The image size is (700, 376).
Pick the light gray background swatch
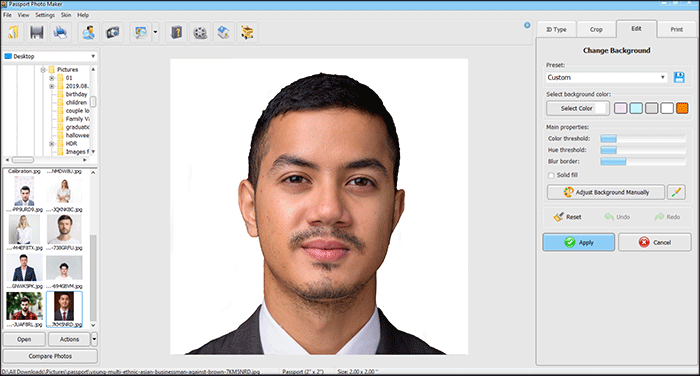651,108
